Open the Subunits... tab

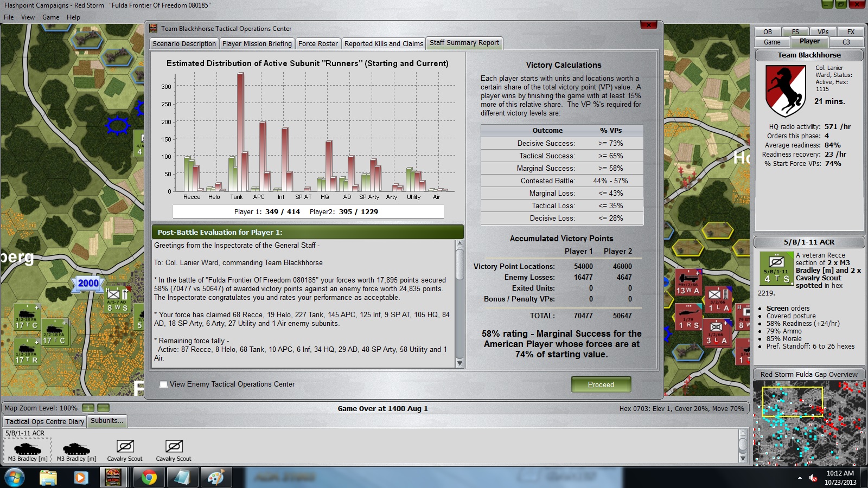click(x=107, y=421)
